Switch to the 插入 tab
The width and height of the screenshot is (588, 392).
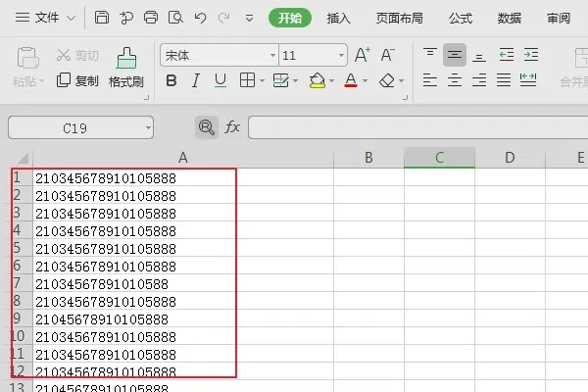(338, 18)
